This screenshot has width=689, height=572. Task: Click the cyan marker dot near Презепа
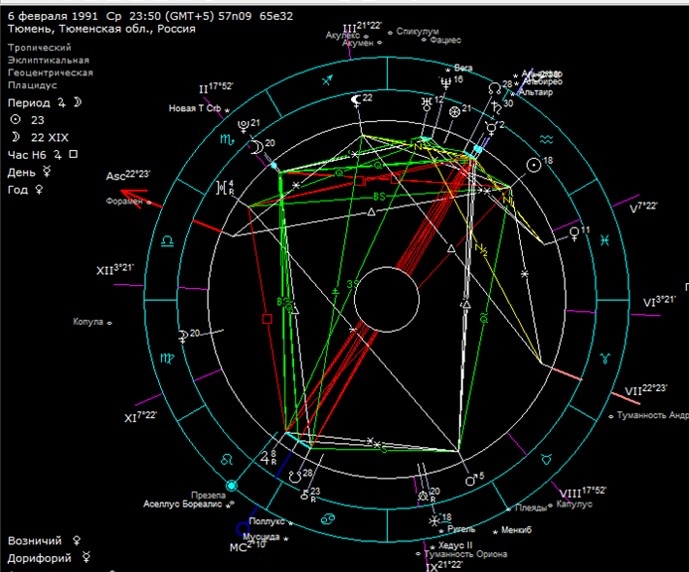point(232,485)
